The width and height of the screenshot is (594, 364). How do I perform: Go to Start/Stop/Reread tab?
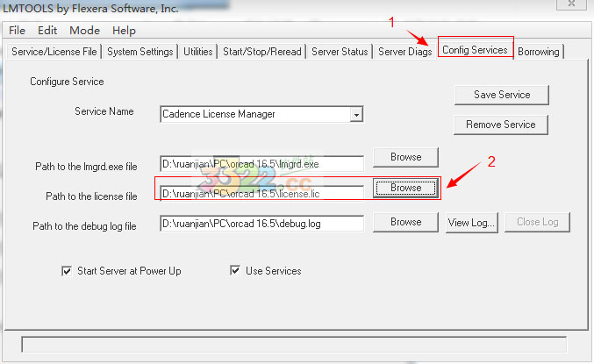[262, 52]
